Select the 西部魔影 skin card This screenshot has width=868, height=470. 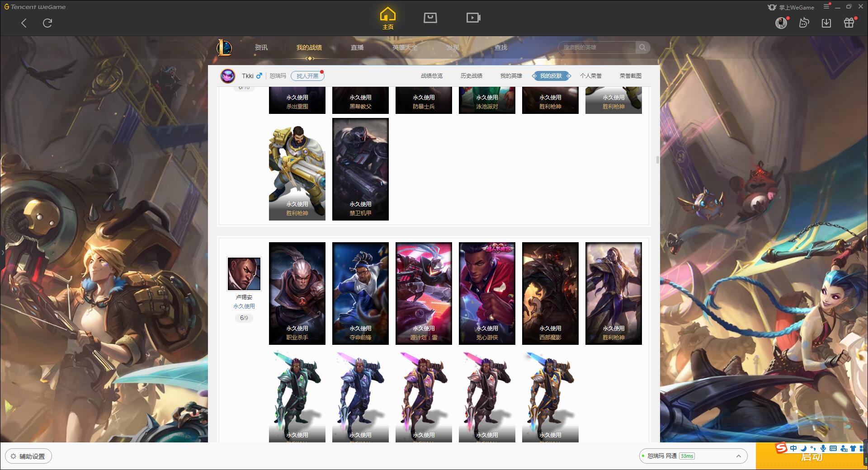pos(550,294)
